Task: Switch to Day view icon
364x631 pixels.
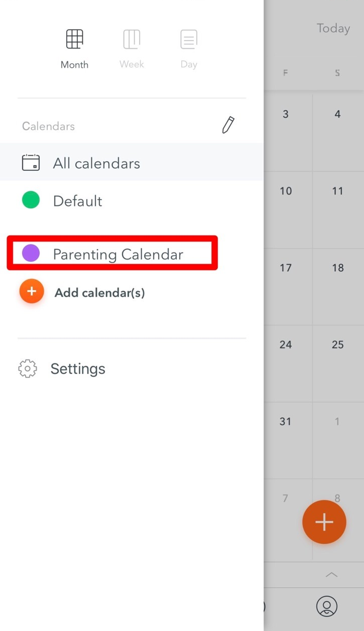Action: (189, 39)
